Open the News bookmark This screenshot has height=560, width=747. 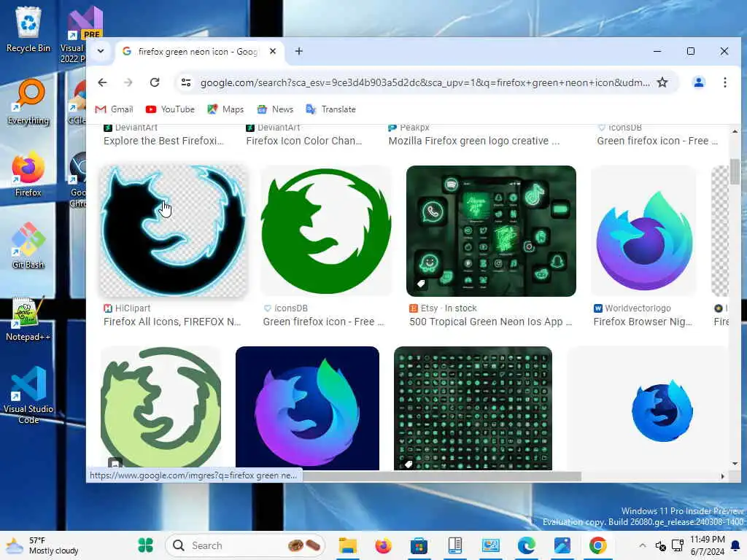(275, 109)
